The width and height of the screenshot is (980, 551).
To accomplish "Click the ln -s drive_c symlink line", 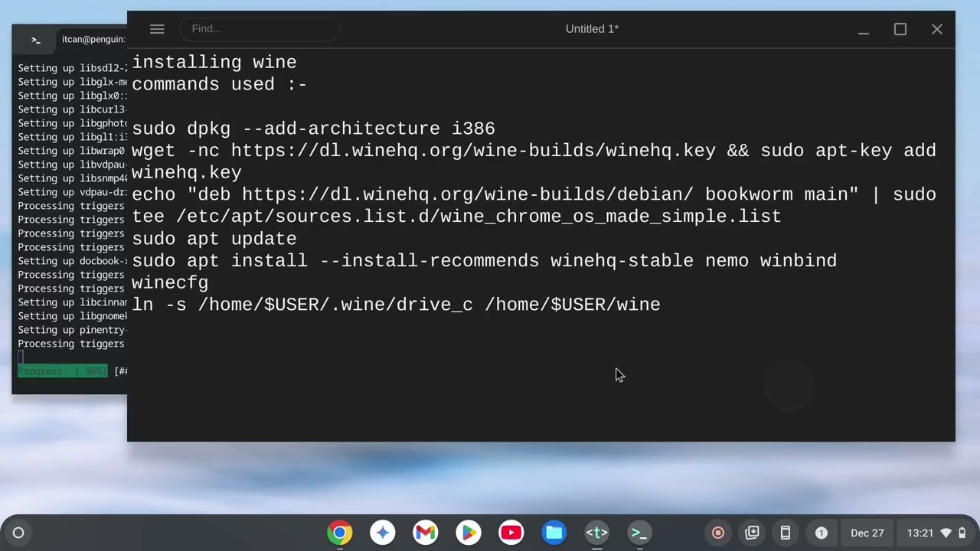I will tap(396, 305).
